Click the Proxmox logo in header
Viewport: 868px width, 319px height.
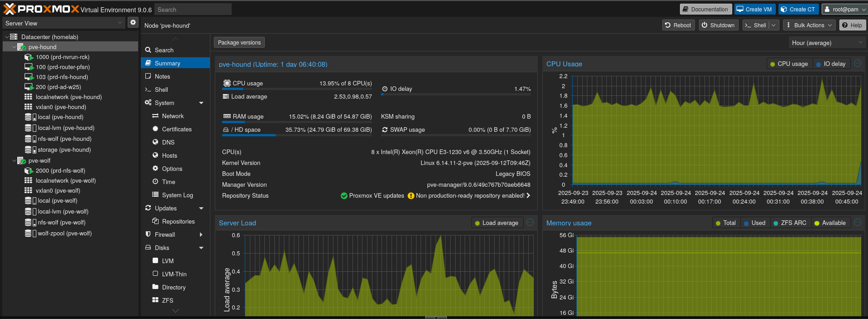tap(41, 9)
